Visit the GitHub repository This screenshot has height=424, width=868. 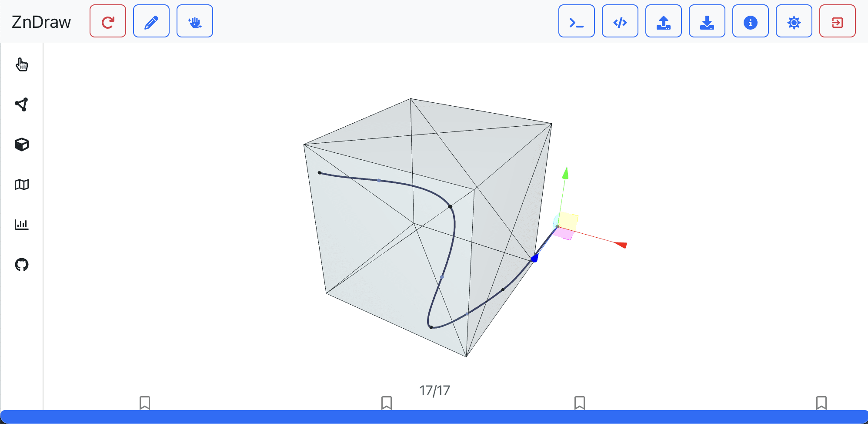(22, 265)
